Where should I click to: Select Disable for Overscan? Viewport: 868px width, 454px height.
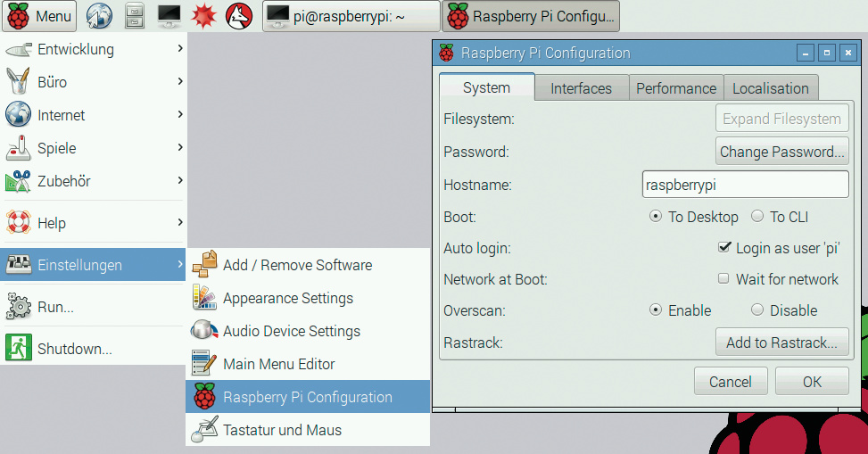click(757, 310)
